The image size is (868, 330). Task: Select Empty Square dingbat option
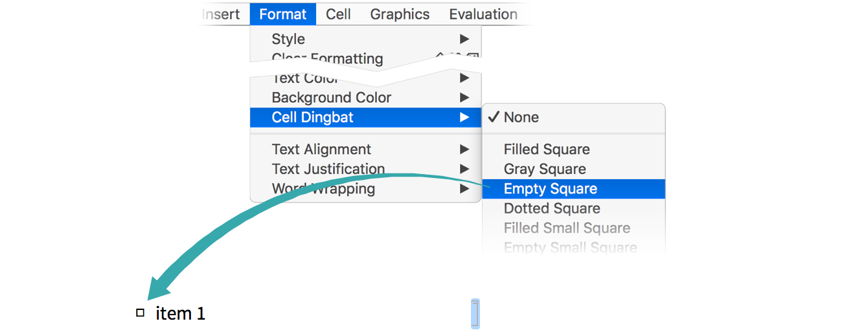(x=551, y=189)
